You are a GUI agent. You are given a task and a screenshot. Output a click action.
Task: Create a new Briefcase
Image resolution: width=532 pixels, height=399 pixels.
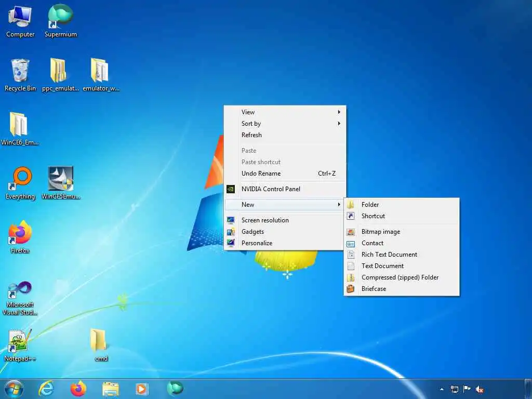click(402, 289)
